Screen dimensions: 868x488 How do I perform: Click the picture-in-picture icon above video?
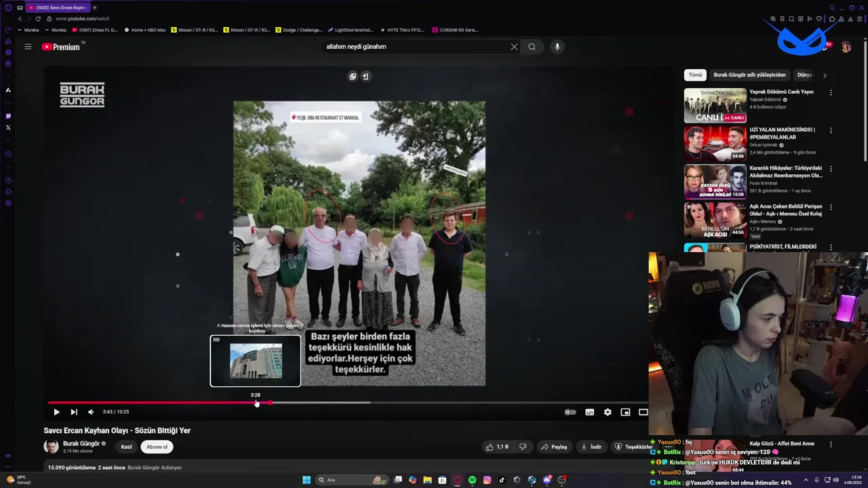[353, 77]
